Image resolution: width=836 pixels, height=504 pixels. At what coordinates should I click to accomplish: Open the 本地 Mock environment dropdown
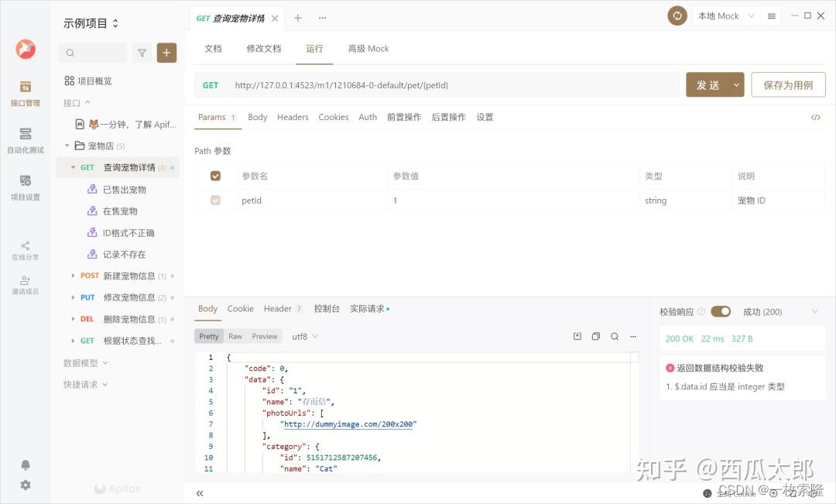[726, 15]
